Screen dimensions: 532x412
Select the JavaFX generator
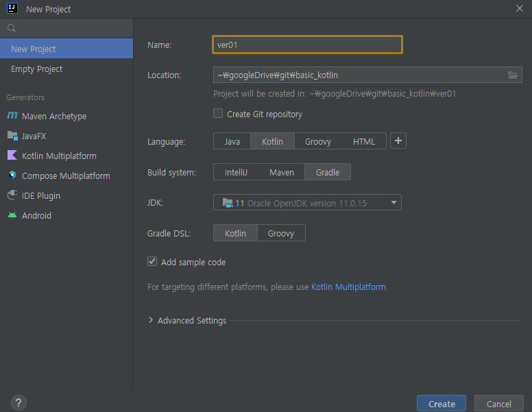pos(66,136)
